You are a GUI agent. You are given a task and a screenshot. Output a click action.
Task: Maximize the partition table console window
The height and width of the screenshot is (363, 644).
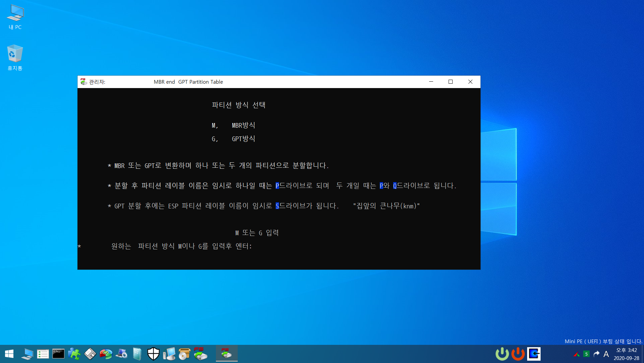[x=451, y=82]
